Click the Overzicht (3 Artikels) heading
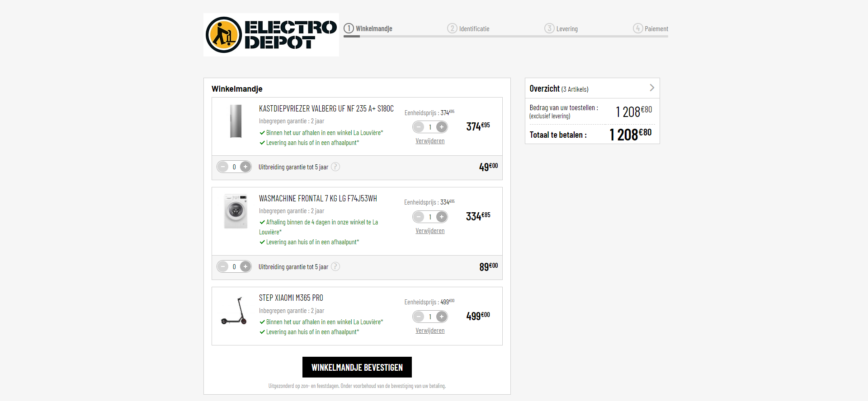The height and width of the screenshot is (401, 868). tap(559, 89)
